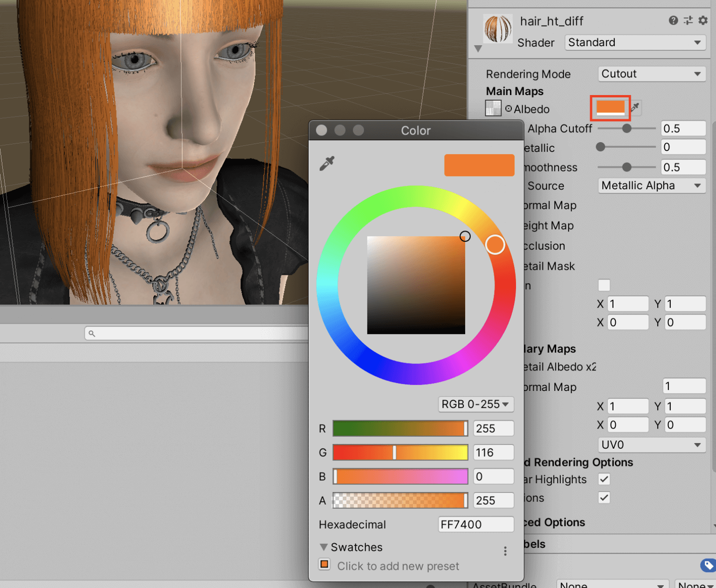Click "Click to add new preset"
This screenshot has width=716, height=588.
[398, 566]
